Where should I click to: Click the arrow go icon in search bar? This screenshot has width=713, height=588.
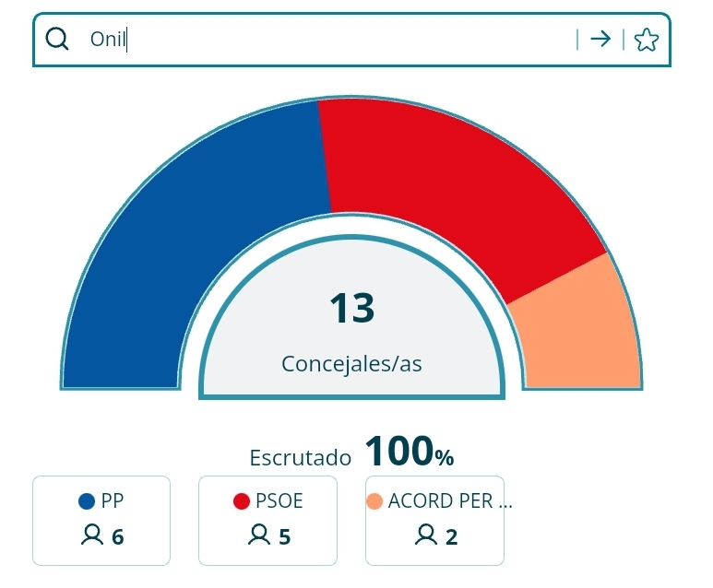[600, 39]
